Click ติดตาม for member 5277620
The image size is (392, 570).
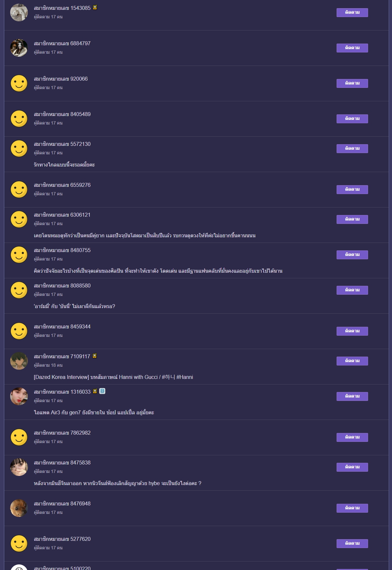[352, 543]
